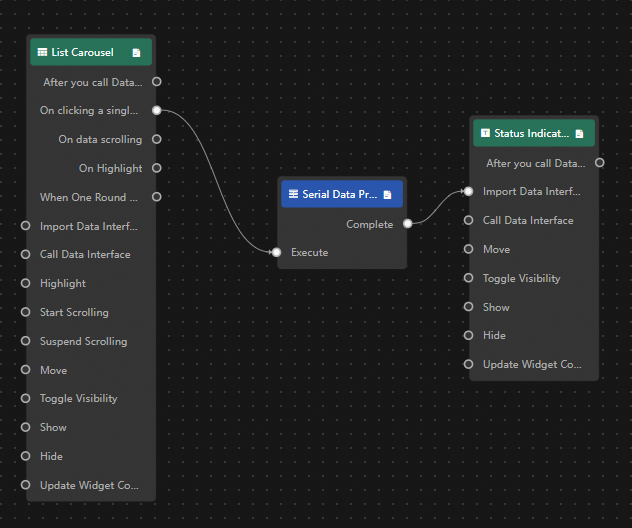Click the document icon on List Carousel node
The height and width of the screenshot is (528, 632).
pos(136,53)
